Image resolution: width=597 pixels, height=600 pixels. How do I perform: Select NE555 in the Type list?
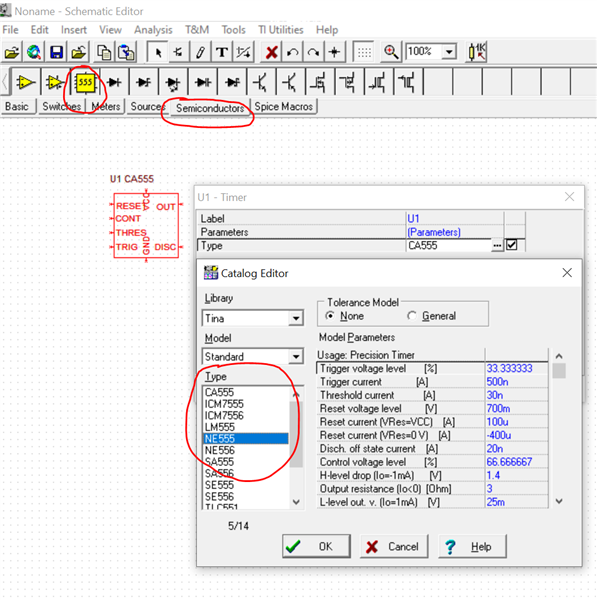click(246, 439)
